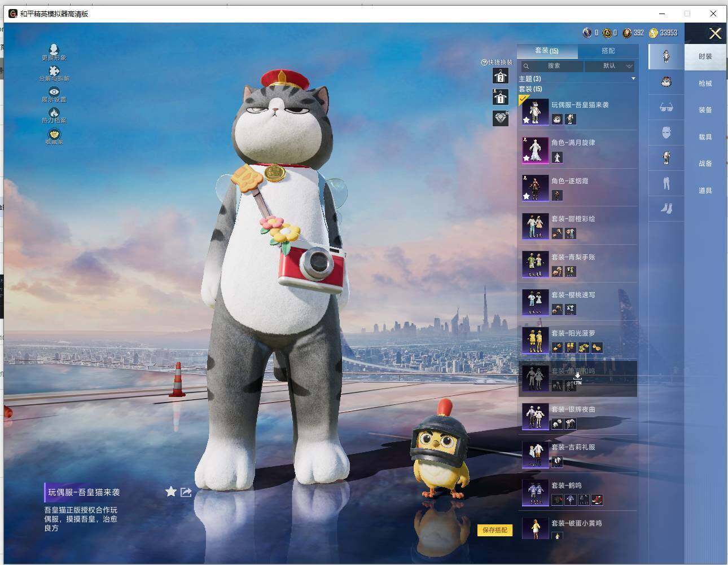Viewport: 728px width, 565px height.
Task: Open the 枪械 firearms section
Action: tap(705, 83)
